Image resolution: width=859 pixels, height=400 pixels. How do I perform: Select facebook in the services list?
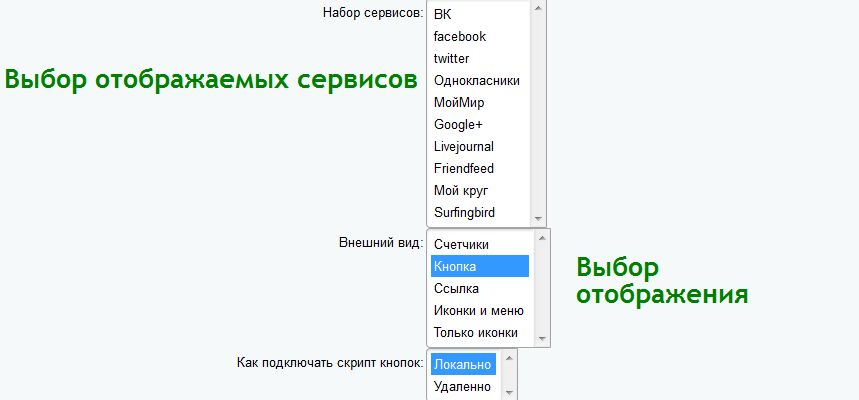[460, 36]
